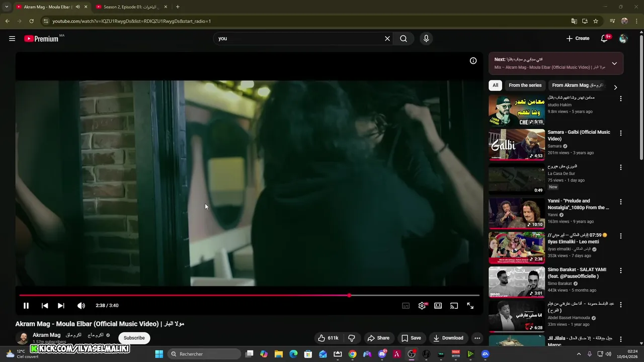
Task: Open OBS Studio taskbar icon
Action: pyautogui.click(x=412, y=354)
